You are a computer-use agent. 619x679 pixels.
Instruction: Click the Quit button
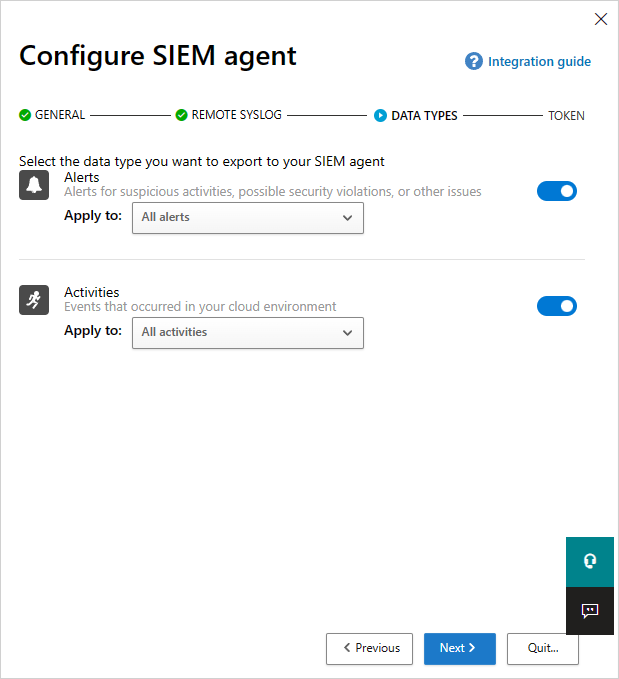point(542,648)
